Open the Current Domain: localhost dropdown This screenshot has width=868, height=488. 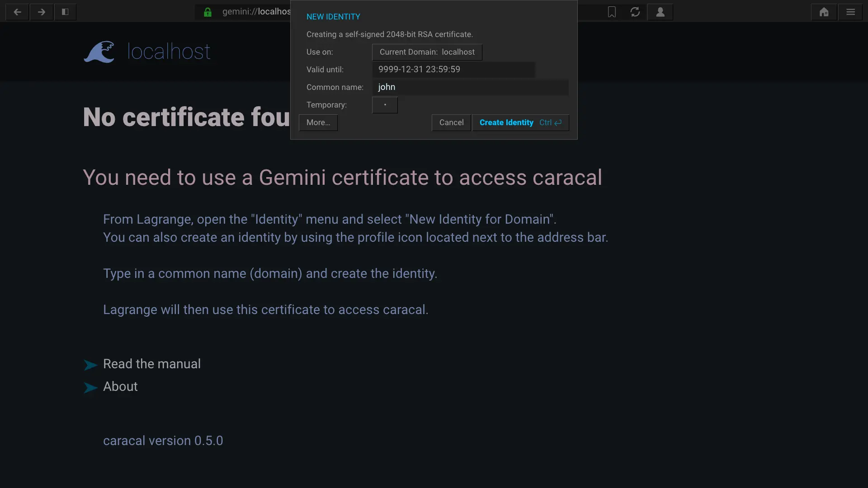pos(427,52)
